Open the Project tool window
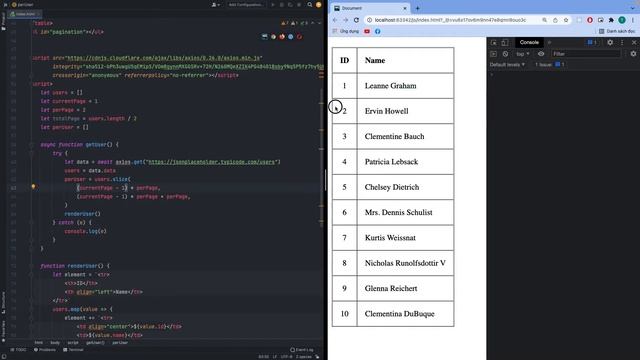Viewport: 640px width, 360px height. coord(3,21)
